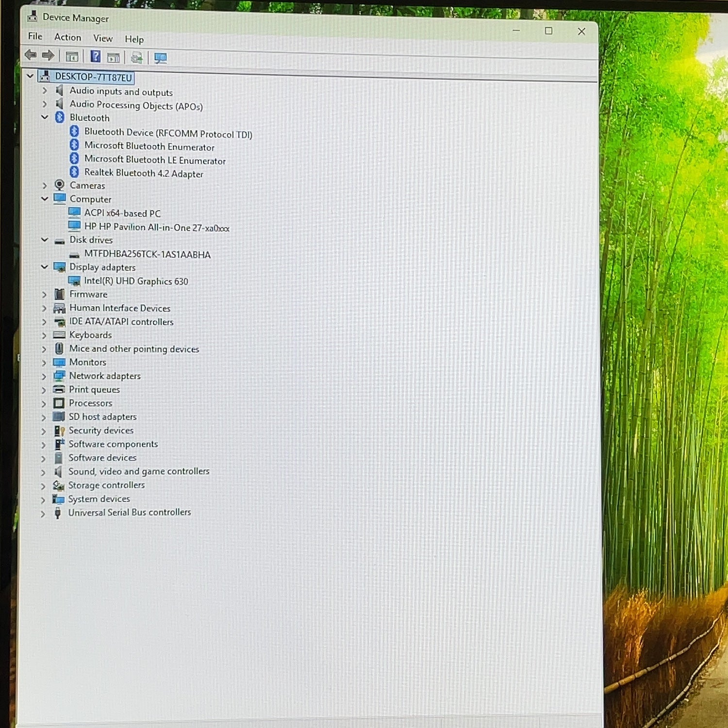Open the File menu
Screen dimensions: 728x728
35,36
